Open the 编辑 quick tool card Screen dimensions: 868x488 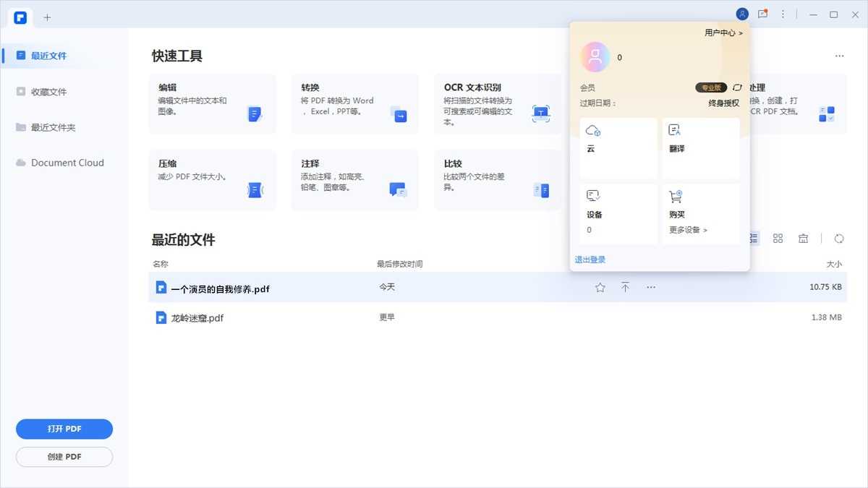pyautogui.click(x=212, y=103)
